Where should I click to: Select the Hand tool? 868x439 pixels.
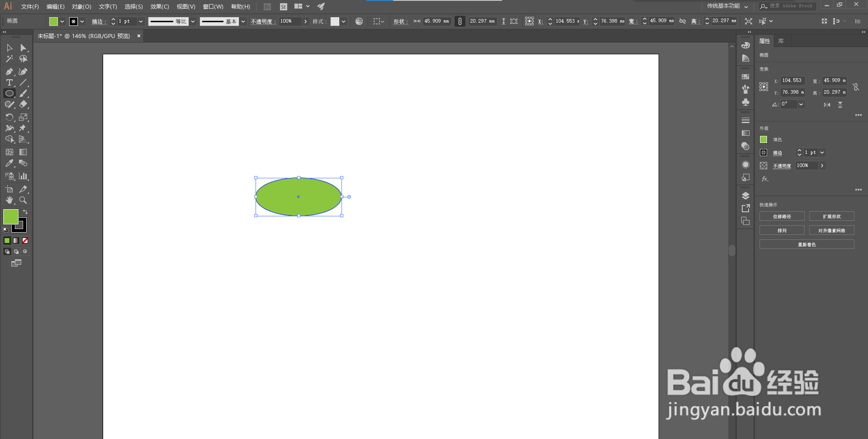tap(9, 200)
